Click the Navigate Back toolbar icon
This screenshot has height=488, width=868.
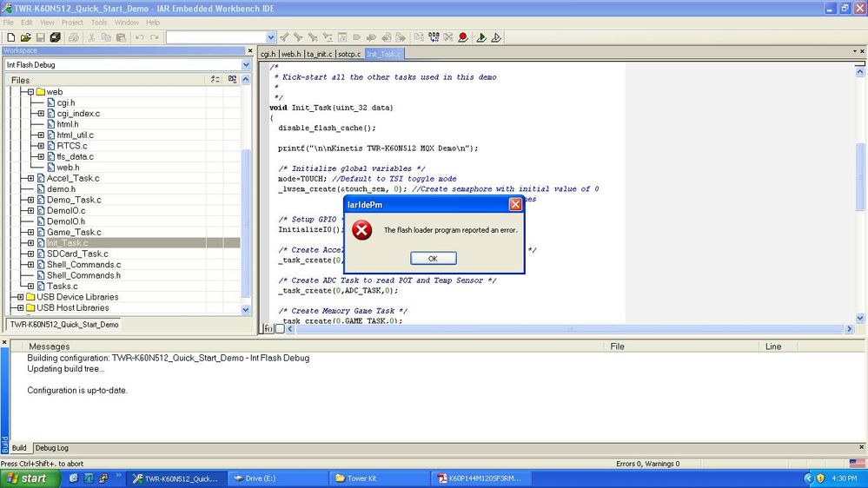pos(387,37)
